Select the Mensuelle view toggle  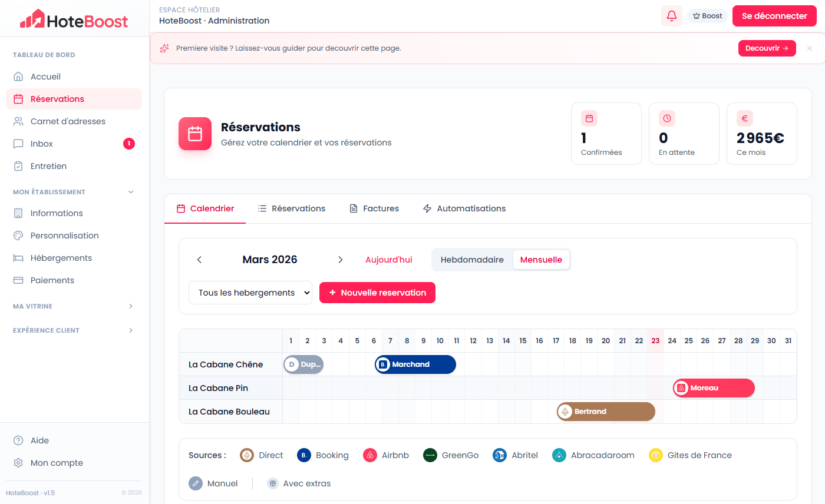541,260
